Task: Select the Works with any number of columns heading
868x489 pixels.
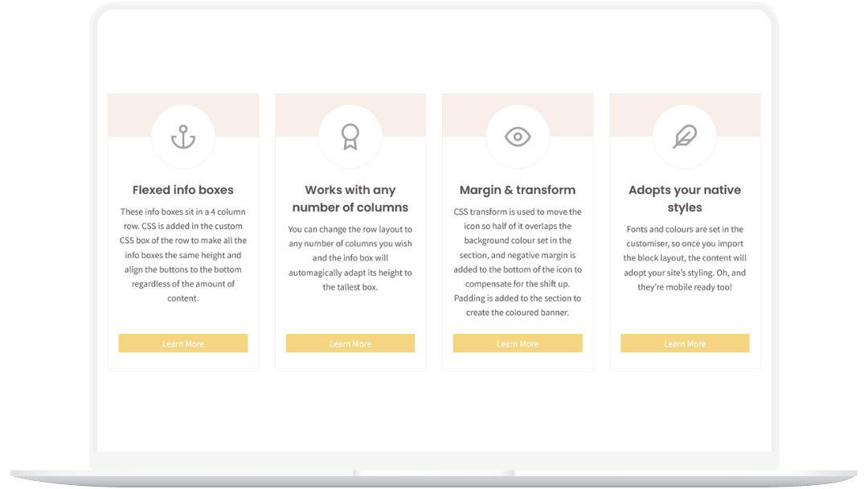Action: coord(350,199)
